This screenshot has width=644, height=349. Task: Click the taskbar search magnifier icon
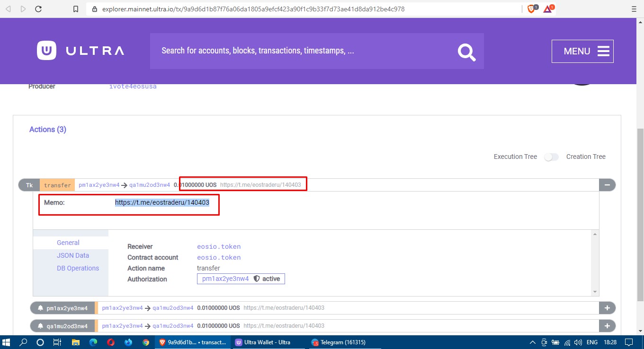point(23,342)
